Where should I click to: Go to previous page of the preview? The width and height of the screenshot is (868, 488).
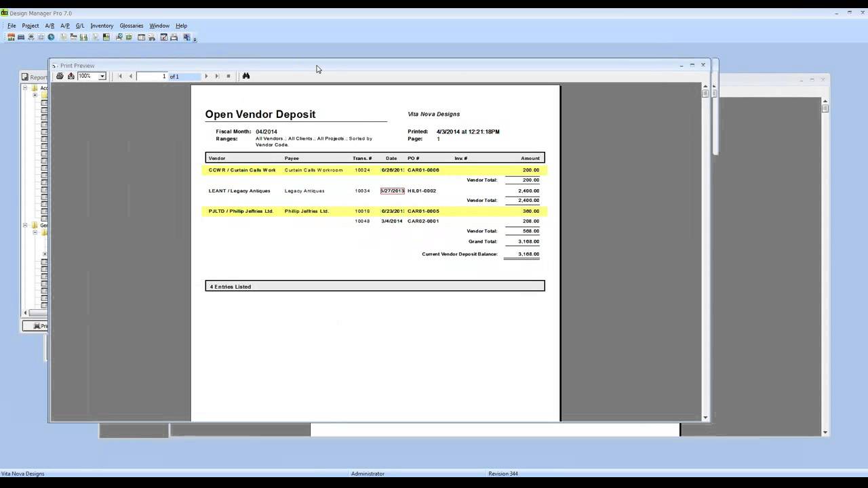[130, 76]
